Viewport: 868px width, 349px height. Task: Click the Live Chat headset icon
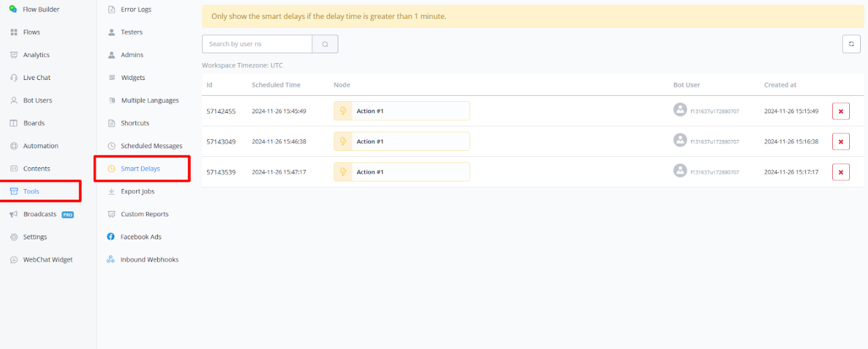pos(14,78)
